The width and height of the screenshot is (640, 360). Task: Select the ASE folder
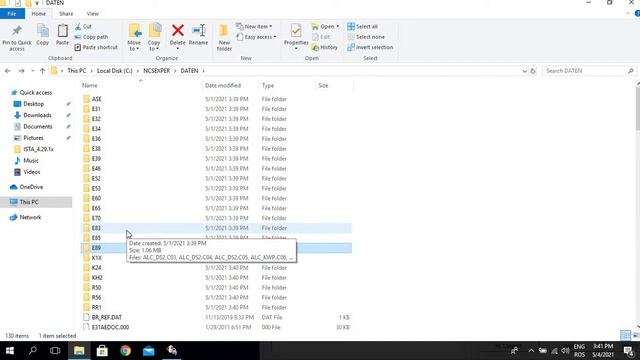coord(216,99)
